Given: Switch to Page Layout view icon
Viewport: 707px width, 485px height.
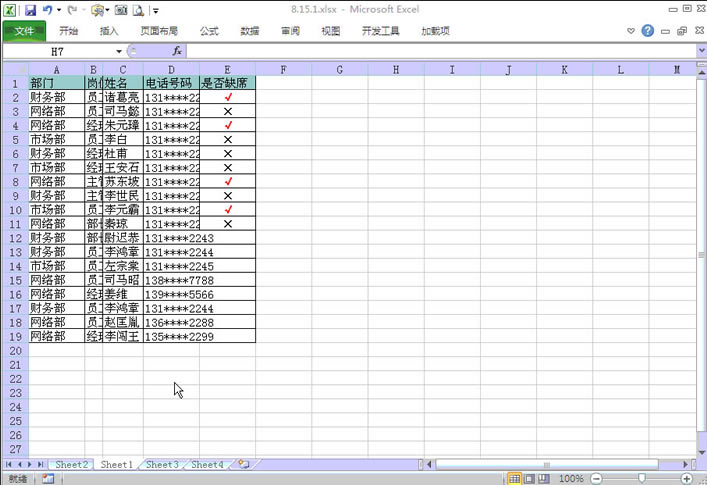Looking at the screenshot, I should click(529, 478).
